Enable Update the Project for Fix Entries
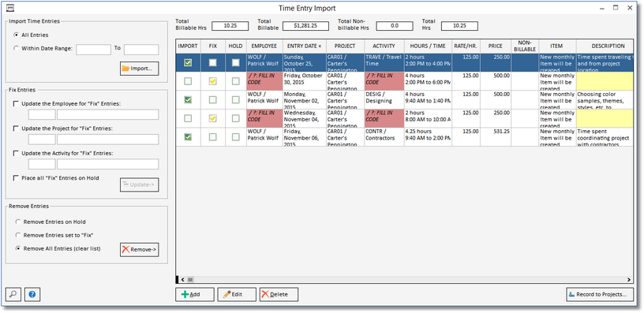The image size is (644, 313). [16, 129]
